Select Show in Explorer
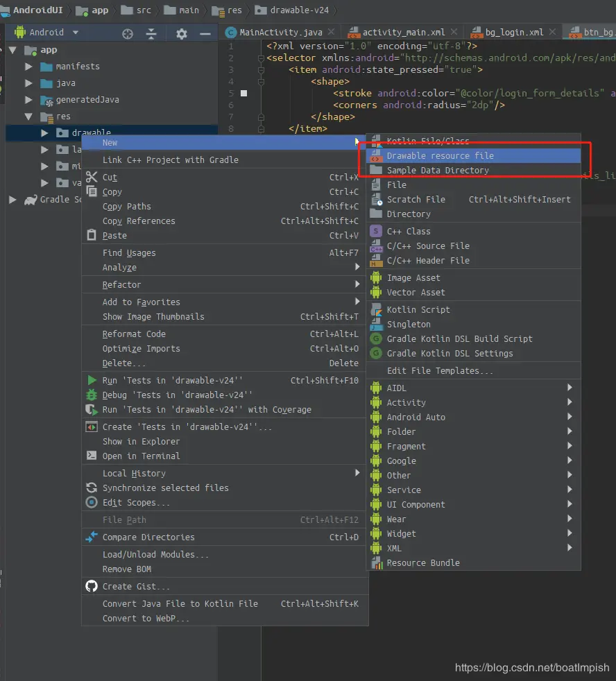The width and height of the screenshot is (616, 681). pos(223,441)
